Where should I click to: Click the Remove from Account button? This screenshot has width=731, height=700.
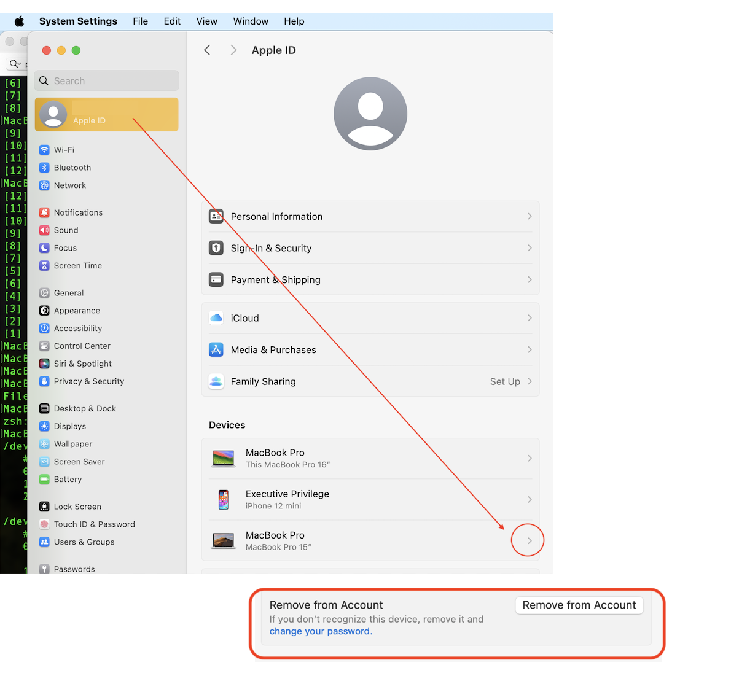pyautogui.click(x=579, y=605)
